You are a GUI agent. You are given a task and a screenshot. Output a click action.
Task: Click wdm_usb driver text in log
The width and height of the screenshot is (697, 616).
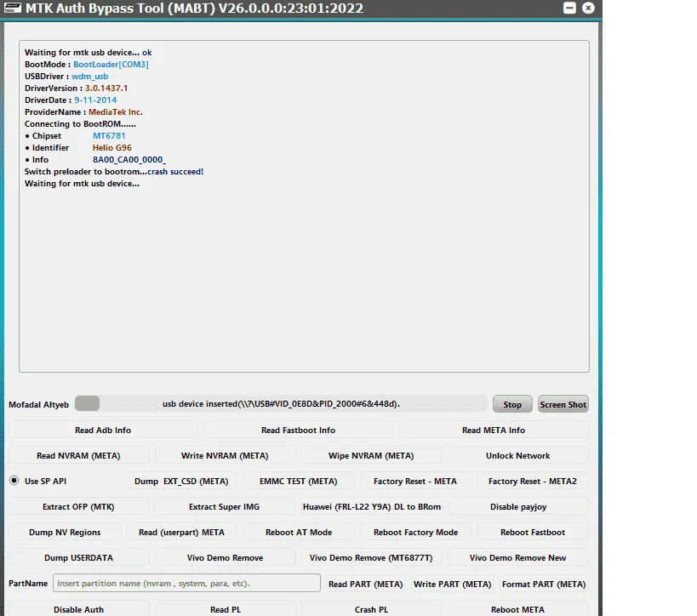click(90, 76)
